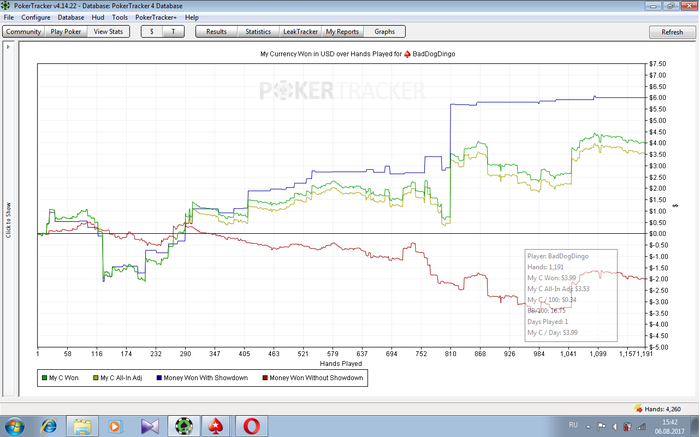
Task: Toggle the yellow My C All-In Adj legend swatch
Action: pos(96,378)
